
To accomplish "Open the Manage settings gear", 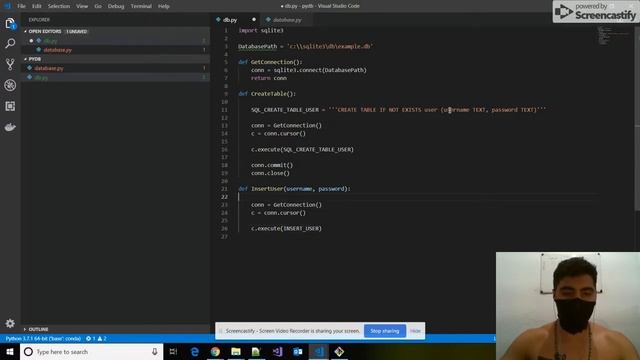I will (10, 323).
